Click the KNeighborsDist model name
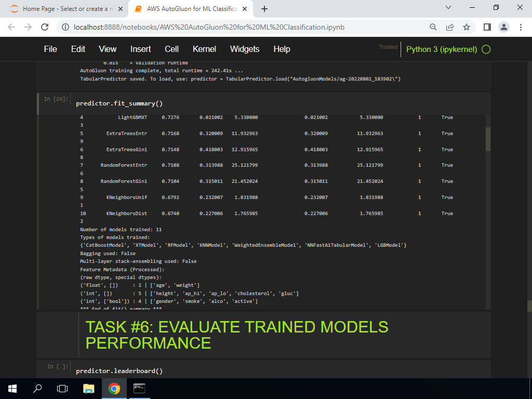This screenshot has width=532, height=399. click(x=127, y=214)
